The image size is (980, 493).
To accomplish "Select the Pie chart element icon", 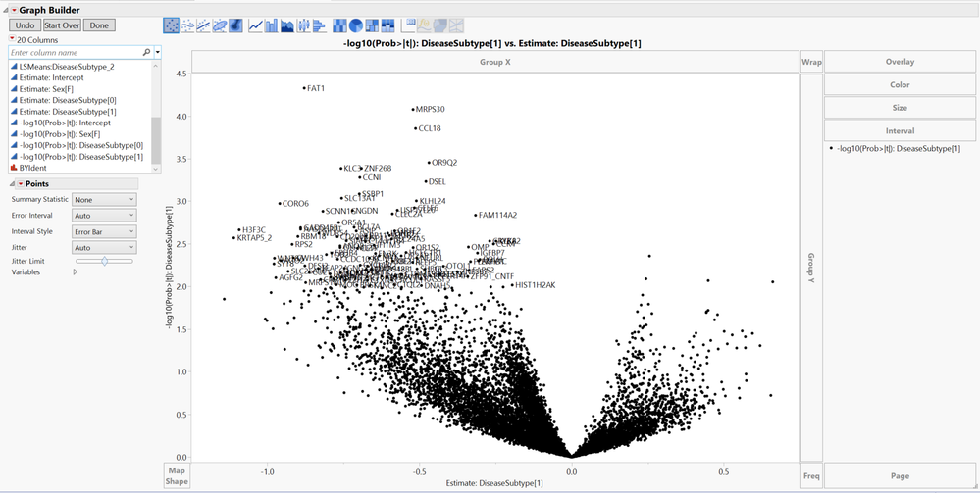I will pyautogui.click(x=356, y=25).
